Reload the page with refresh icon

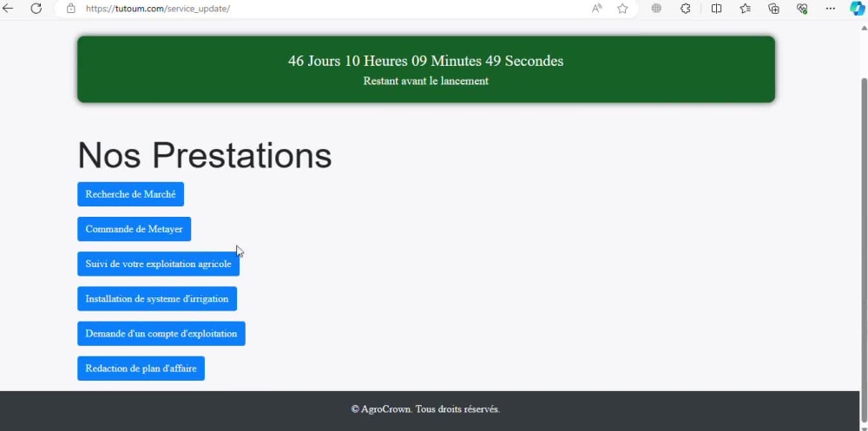pyautogui.click(x=36, y=9)
